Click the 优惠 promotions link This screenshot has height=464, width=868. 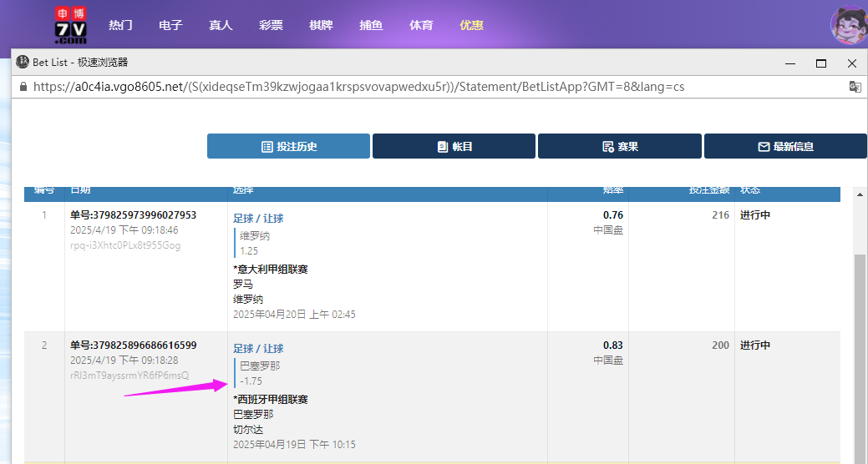pos(471,25)
